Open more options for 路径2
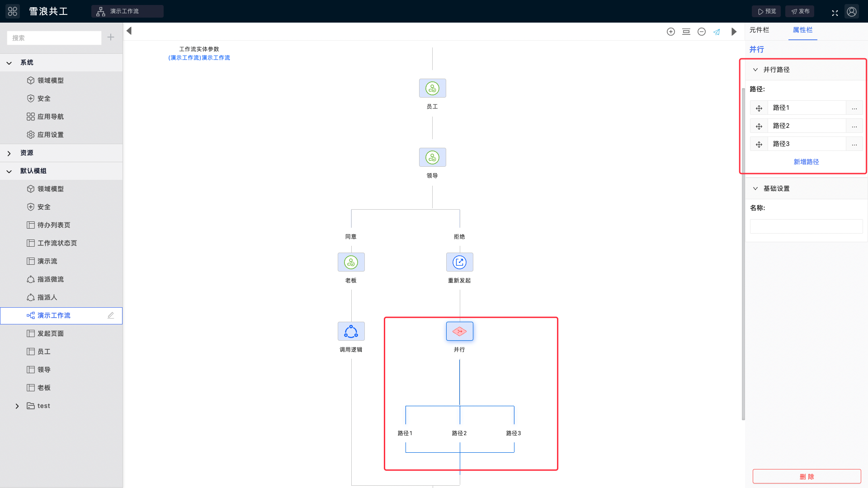This screenshot has height=488, width=868. 854,126
